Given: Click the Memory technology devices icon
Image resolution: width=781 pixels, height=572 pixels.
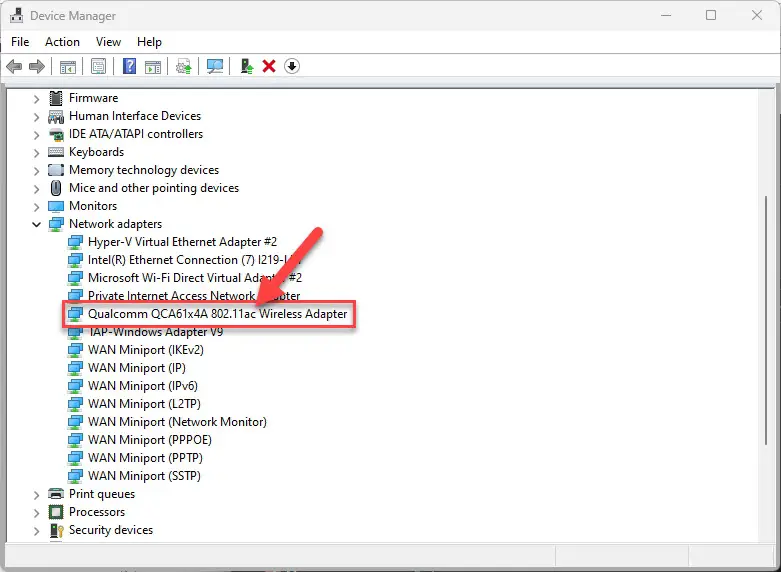Looking at the screenshot, I should (56, 170).
